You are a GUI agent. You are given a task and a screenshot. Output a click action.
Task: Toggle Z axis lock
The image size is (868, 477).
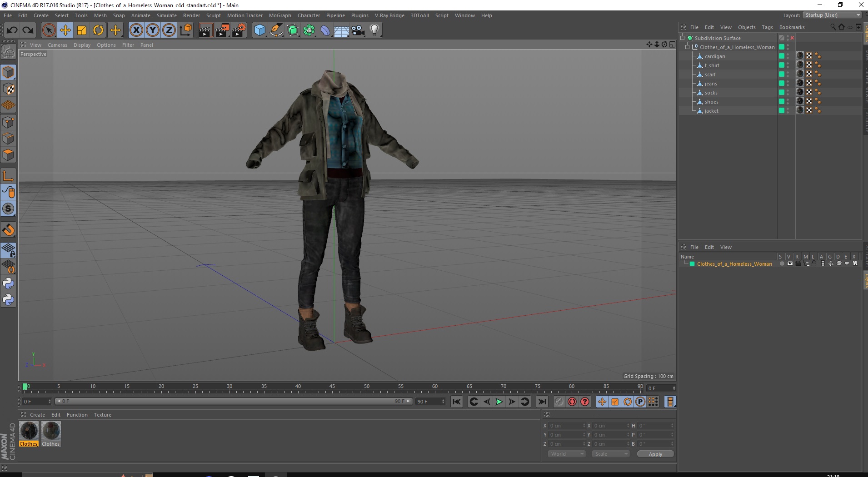[x=169, y=30]
